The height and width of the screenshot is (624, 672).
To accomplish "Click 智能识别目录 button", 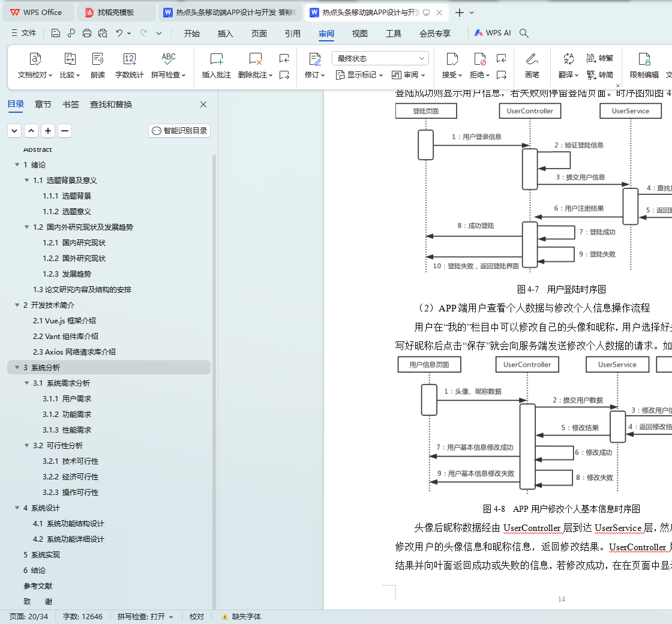I will click(179, 131).
